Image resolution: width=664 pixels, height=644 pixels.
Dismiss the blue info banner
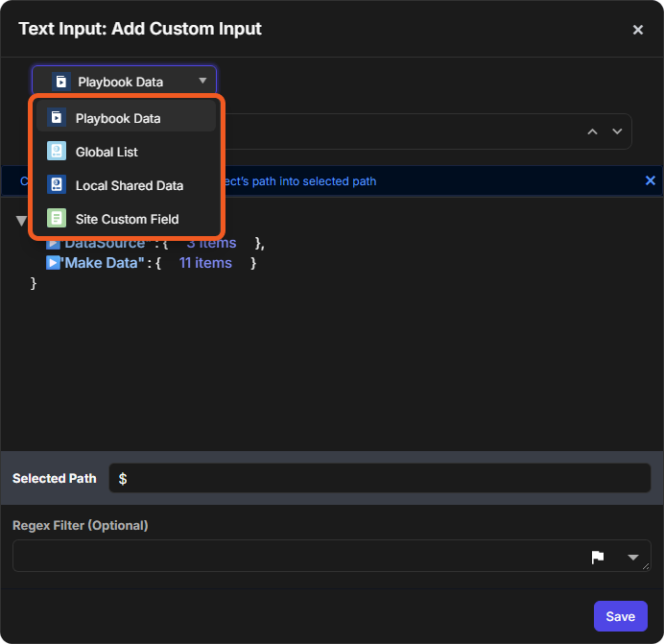point(650,180)
